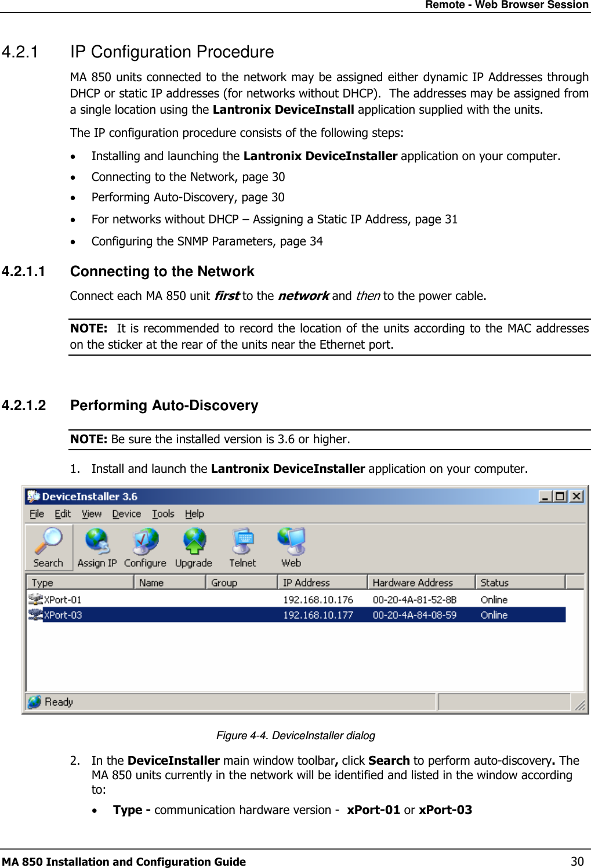This screenshot has height=868, width=591.
Task: Click the XPort-01 device icon
Action: [36, 599]
